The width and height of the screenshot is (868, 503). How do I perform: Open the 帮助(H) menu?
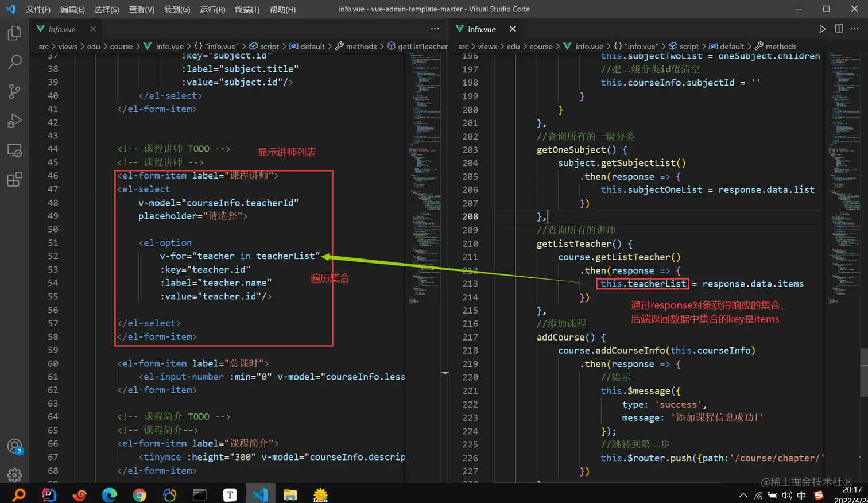coord(282,9)
